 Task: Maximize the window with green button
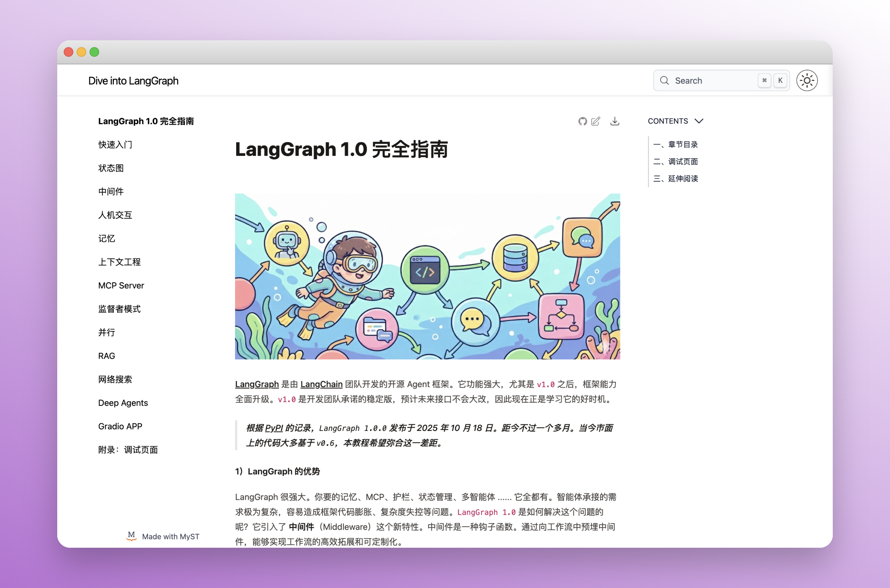pyautogui.click(x=94, y=52)
